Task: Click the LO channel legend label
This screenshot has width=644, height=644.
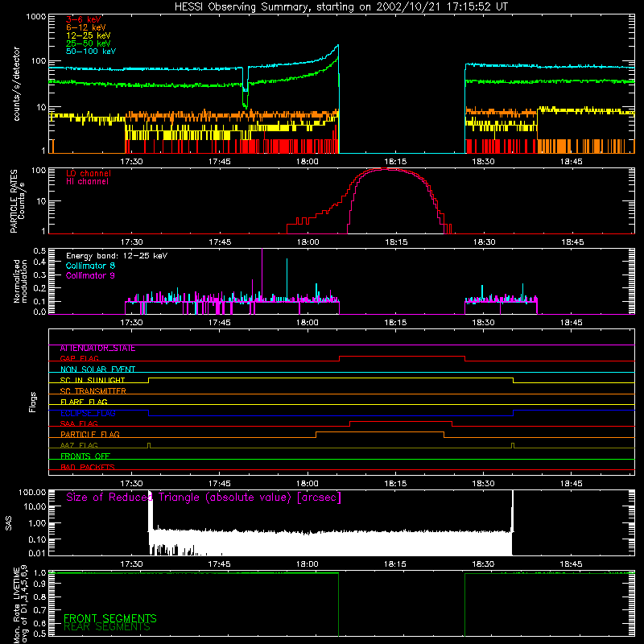Action: [x=89, y=173]
